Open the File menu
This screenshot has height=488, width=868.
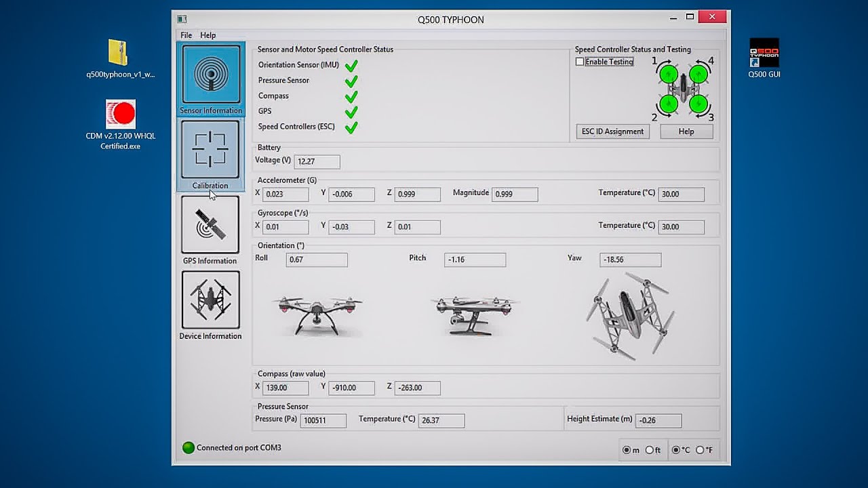pyautogui.click(x=186, y=35)
